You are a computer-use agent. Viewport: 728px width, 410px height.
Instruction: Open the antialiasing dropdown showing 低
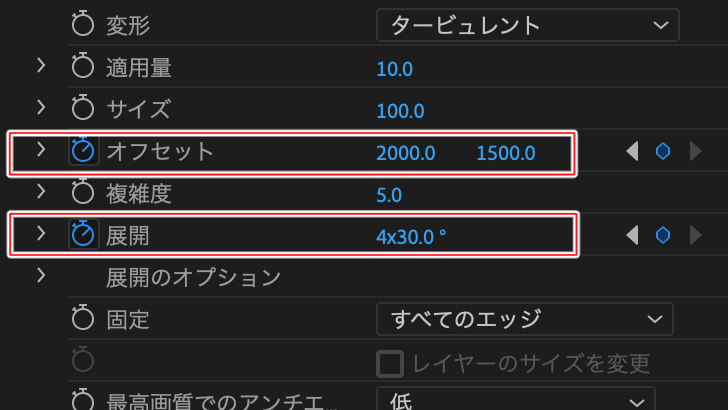[515, 399]
